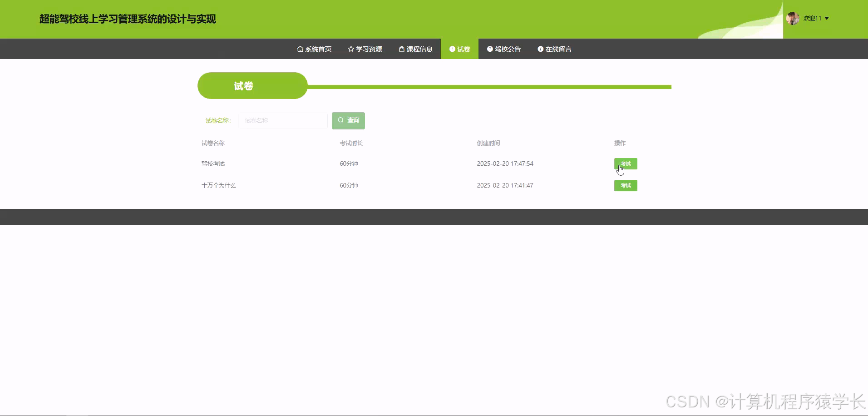Image resolution: width=868 pixels, height=416 pixels.
Task: Click the 创建时间 column header
Action: coord(488,143)
